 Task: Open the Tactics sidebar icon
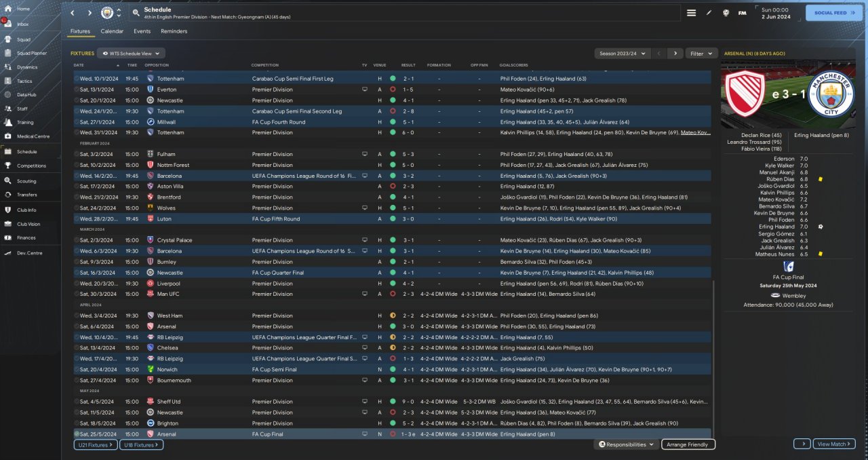[x=9, y=81]
